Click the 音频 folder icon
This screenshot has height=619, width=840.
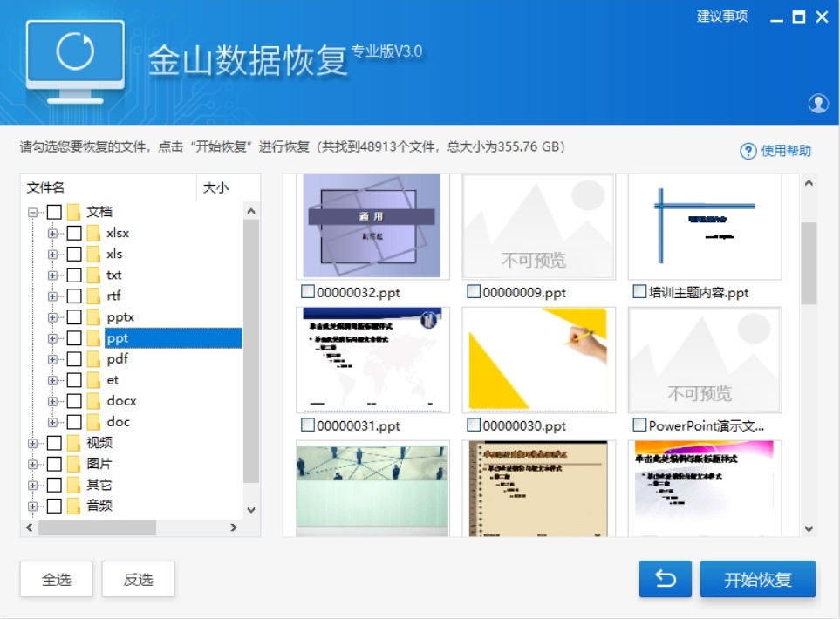tap(74, 506)
